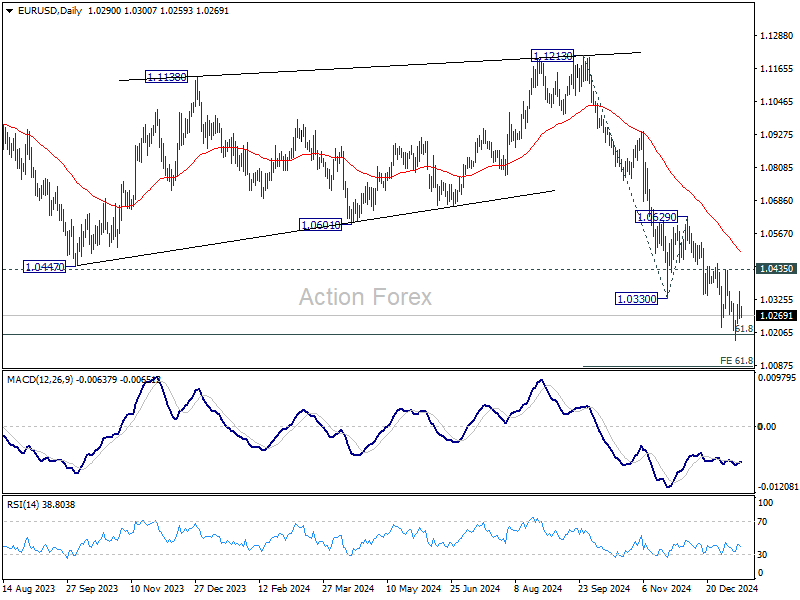Click the RSI 30 level axis label
Viewport: 800px width, 600px height.
click(762, 555)
